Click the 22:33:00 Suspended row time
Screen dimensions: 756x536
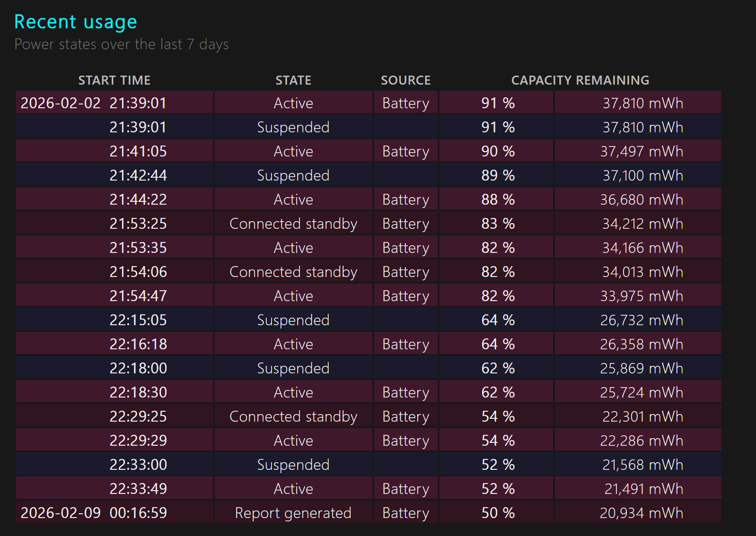pyautogui.click(x=138, y=465)
